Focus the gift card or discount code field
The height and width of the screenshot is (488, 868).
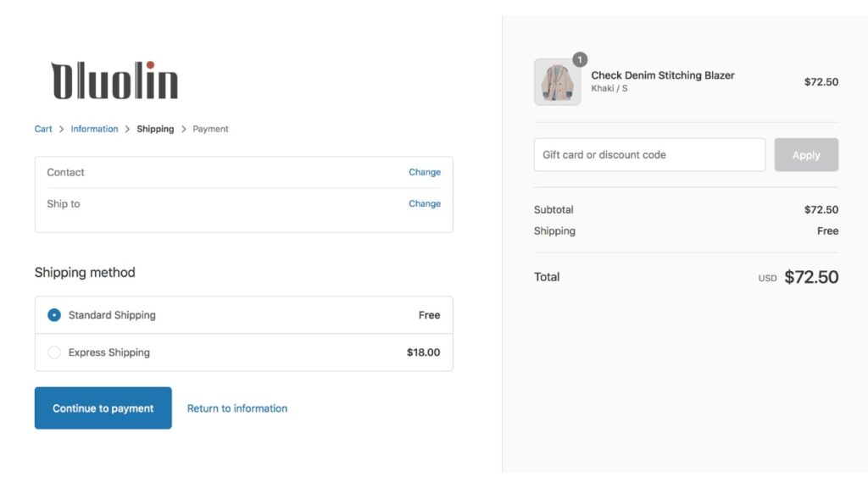[649, 155]
